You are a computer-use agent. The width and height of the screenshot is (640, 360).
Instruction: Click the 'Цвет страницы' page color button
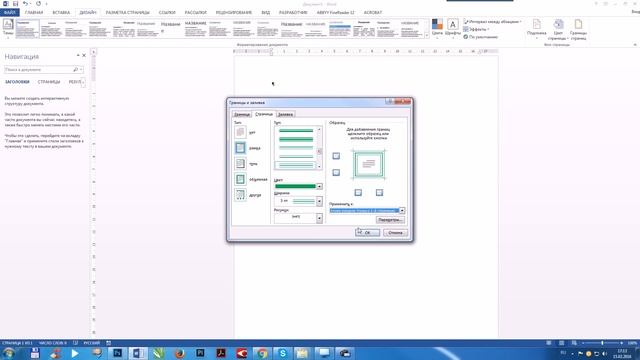[x=558, y=29]
